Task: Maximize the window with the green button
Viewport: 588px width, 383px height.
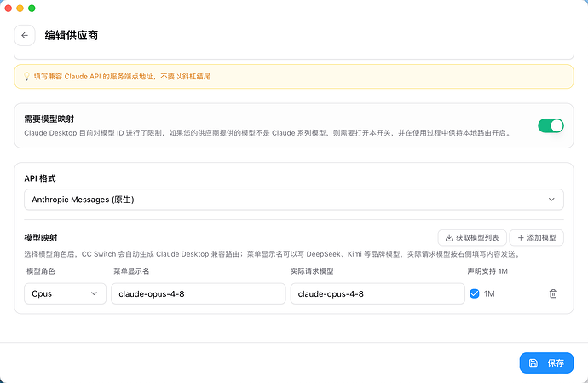Action: [32, 9]
